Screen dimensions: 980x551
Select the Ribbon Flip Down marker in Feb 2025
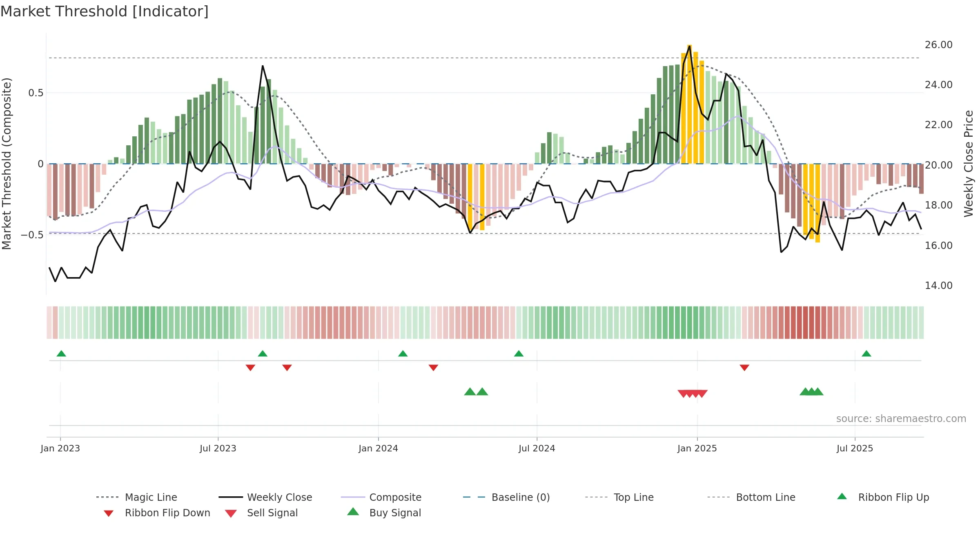pos(744,368)
